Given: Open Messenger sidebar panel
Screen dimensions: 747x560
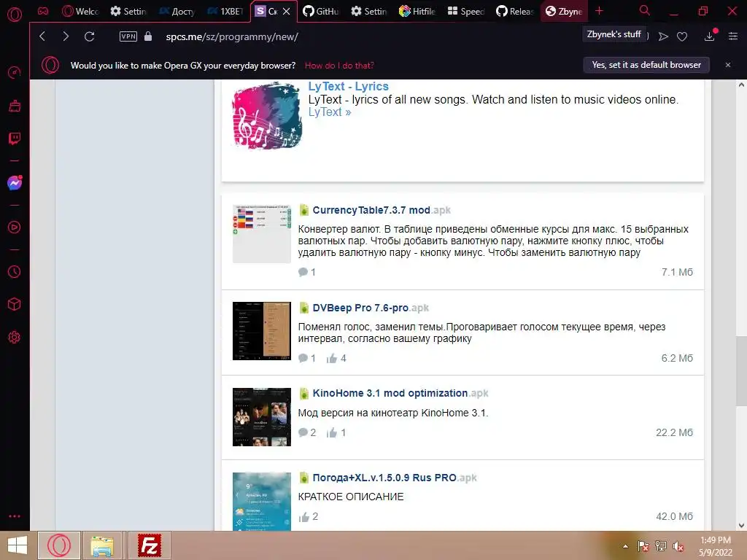Looking at the screenshot, I should [x=15, y=183].
